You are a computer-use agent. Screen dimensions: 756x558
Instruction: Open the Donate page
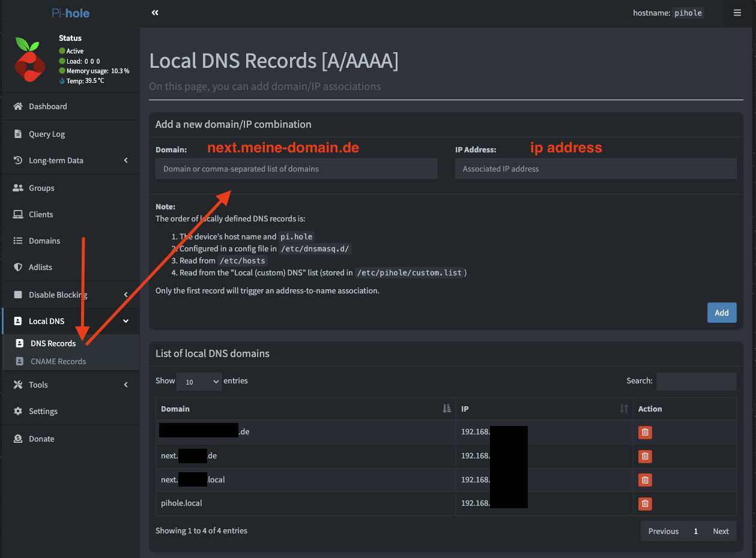[42, 439]
